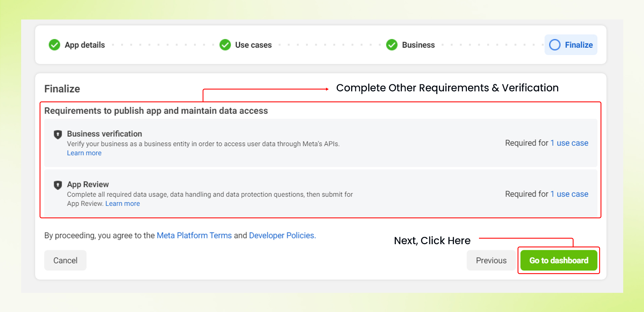Click the green Go to dashboard button

click(558, 260)
